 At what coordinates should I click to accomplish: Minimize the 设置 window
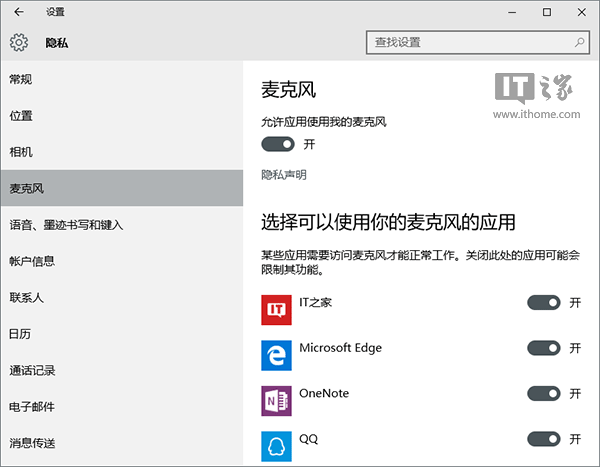(x=512, y=12)
